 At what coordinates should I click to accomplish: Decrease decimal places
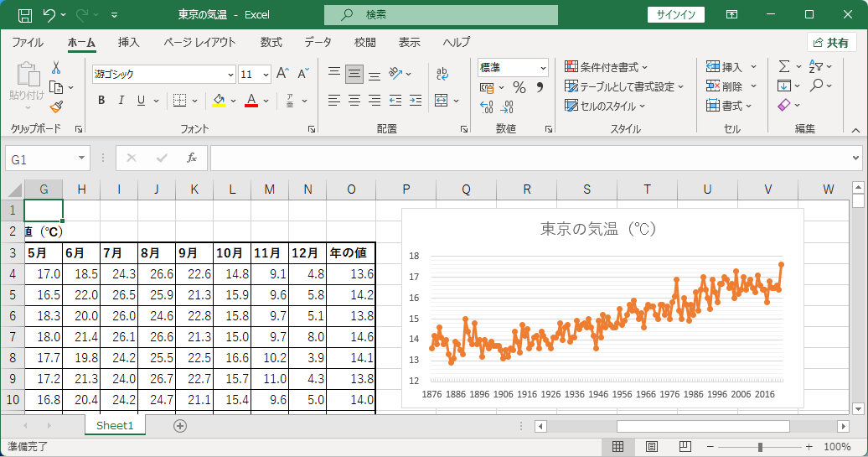[x=507, y=107]
